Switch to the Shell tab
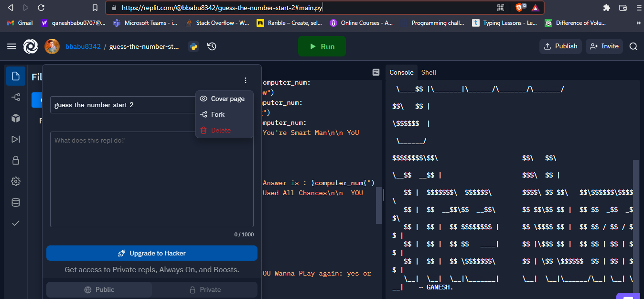Screen dimensions: 644x299 click(x=429, y=72)
